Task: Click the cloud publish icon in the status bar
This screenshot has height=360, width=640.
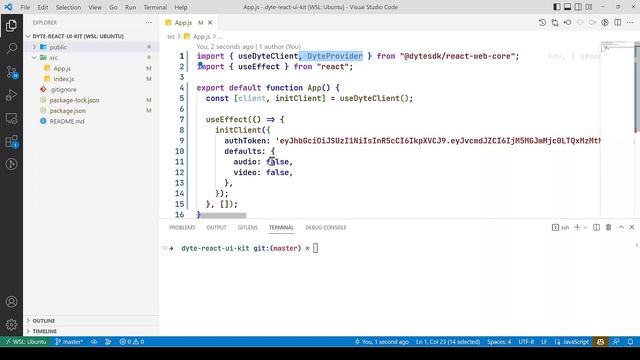Action: (x=94, y=342)
